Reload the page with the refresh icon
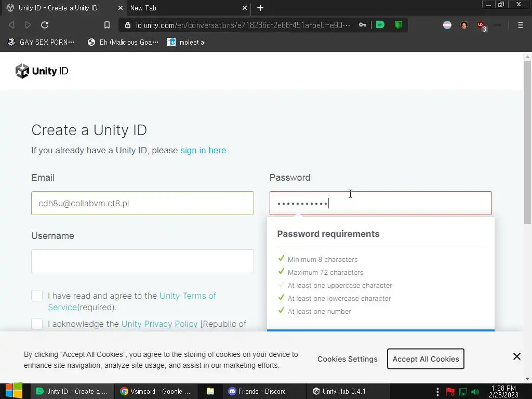Viewport: 532px width, 399px height. (x=45, y=25)
